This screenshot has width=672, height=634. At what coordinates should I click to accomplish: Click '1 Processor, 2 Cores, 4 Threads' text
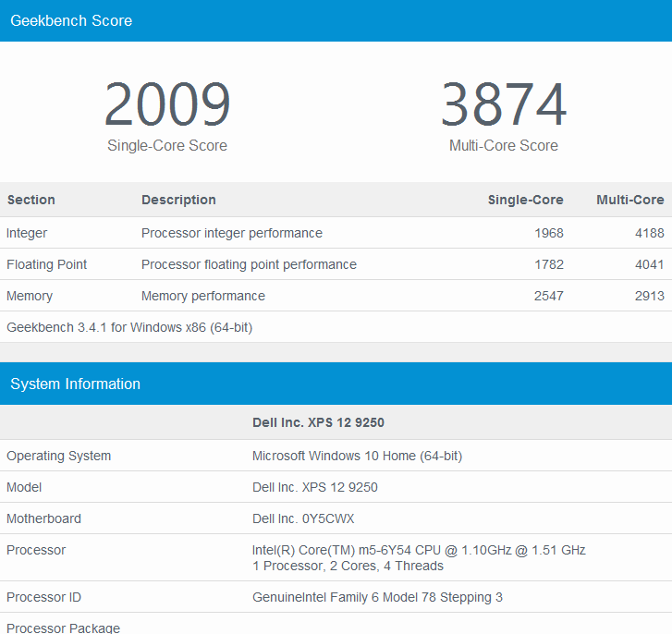tap(348, 566)
